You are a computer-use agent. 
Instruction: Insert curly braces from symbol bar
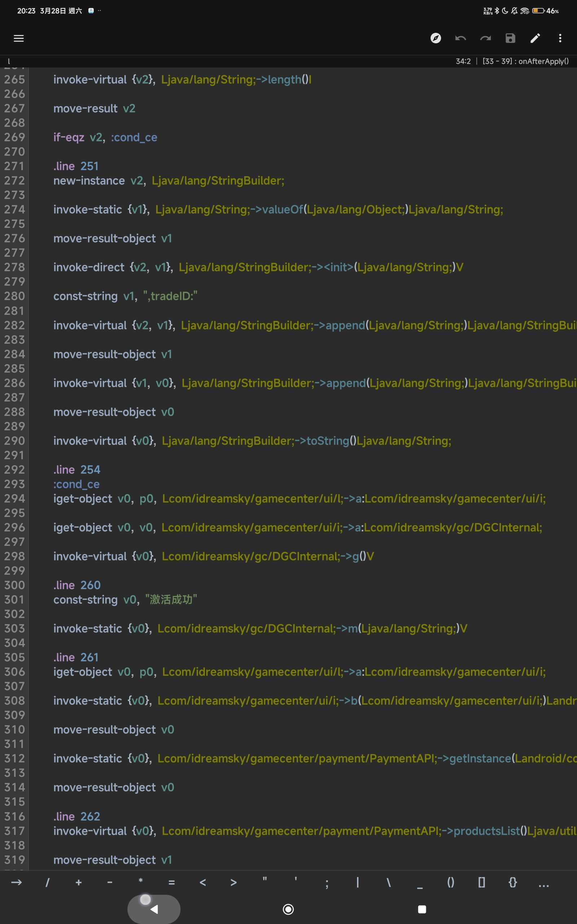click(512, 882)
